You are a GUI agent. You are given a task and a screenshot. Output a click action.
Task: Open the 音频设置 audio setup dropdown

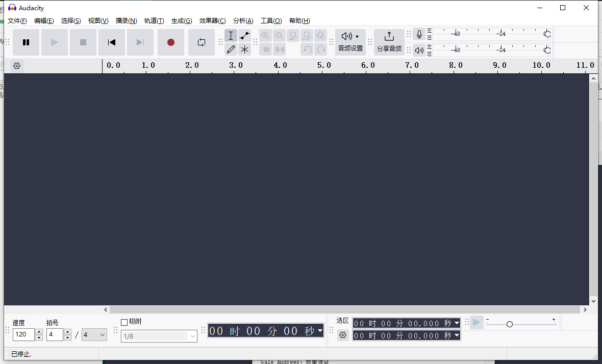pos(350,42)
